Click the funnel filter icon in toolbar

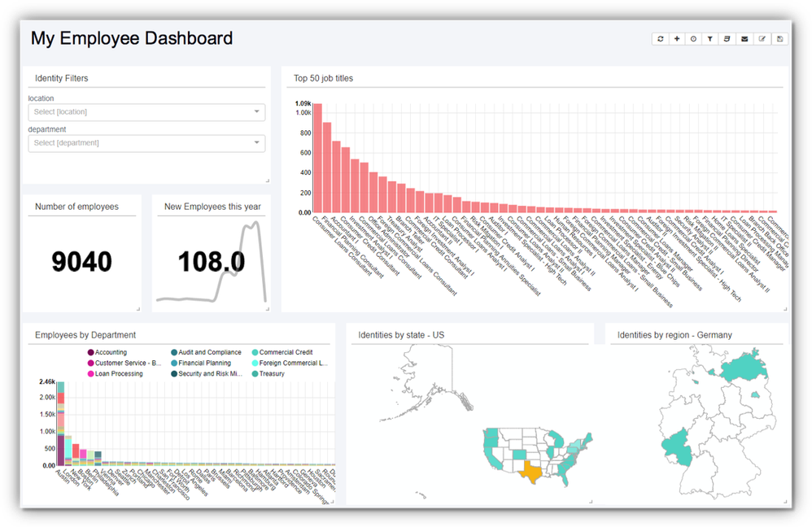pyautogui.click(x=710, y=39)
